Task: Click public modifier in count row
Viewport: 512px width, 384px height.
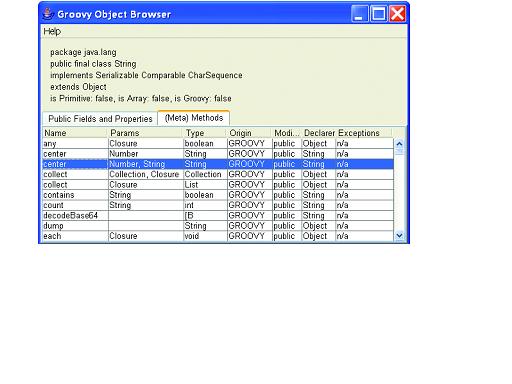Action: point(287,205)
